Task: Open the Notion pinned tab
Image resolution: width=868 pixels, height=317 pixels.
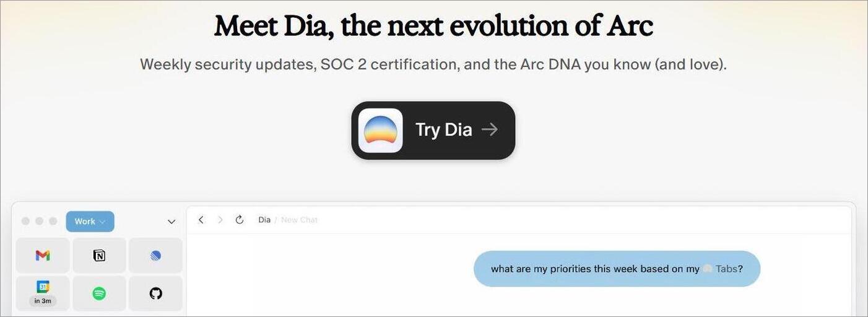Action: 99,255
